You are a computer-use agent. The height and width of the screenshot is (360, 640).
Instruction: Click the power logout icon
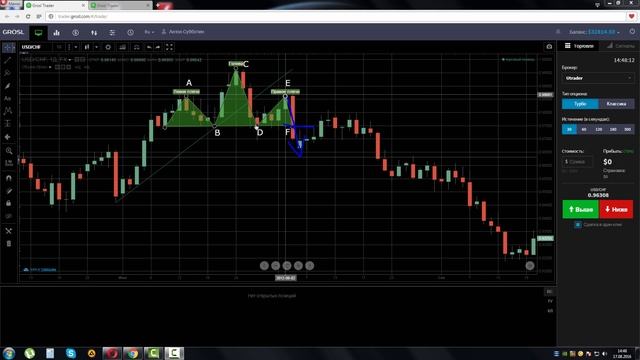tap(632, 31)
